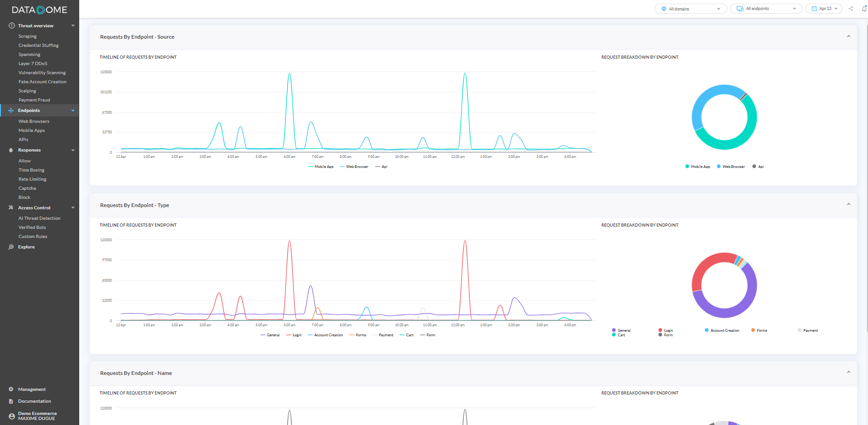Open Demo Ecommerce account menu
Image resolution: width=868 pixels, height=425 pixels.
point(37,416)
